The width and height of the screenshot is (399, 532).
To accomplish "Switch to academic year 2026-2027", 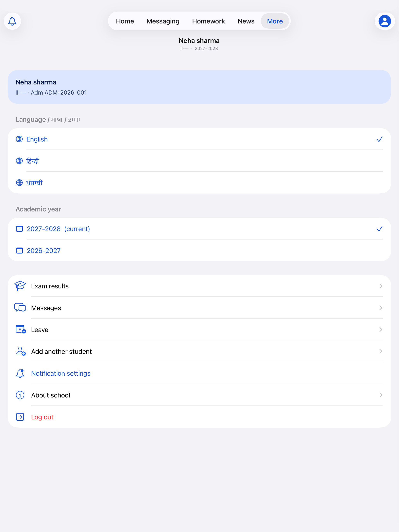I will coord(199,251).
